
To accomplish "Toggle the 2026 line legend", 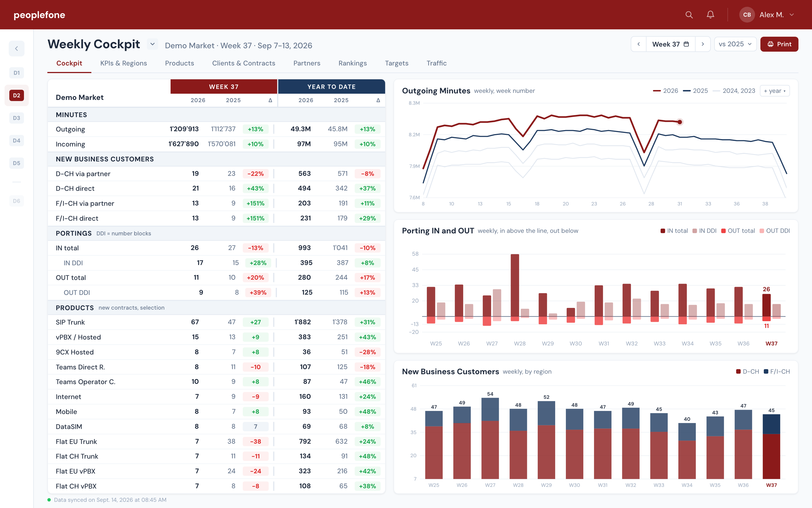I will coord(665,91).
